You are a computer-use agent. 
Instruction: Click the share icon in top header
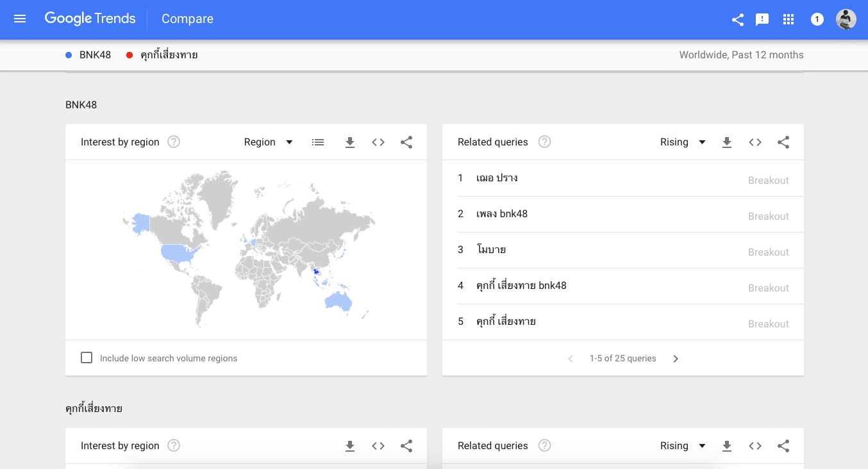[x=737, y=20]
